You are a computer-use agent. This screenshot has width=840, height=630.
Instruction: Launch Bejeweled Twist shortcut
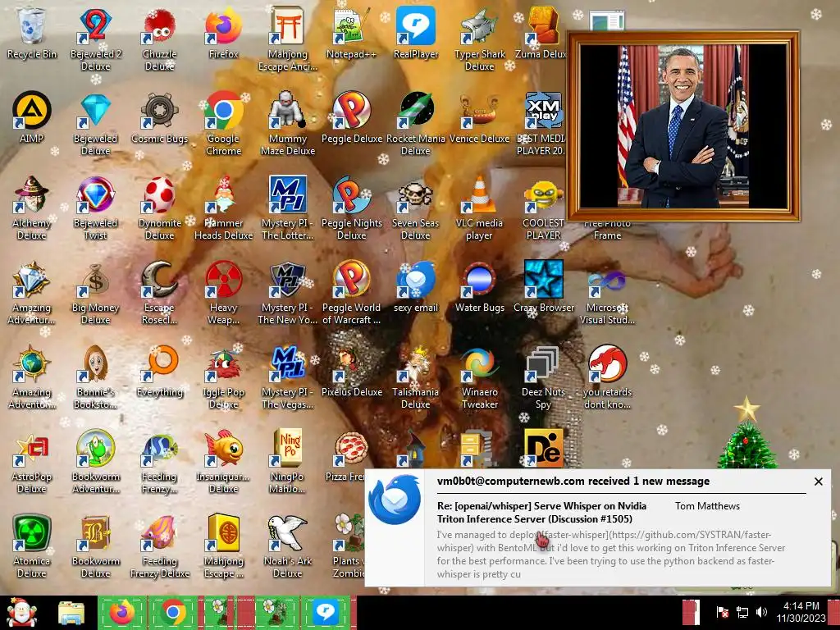[x=95, y=208]
